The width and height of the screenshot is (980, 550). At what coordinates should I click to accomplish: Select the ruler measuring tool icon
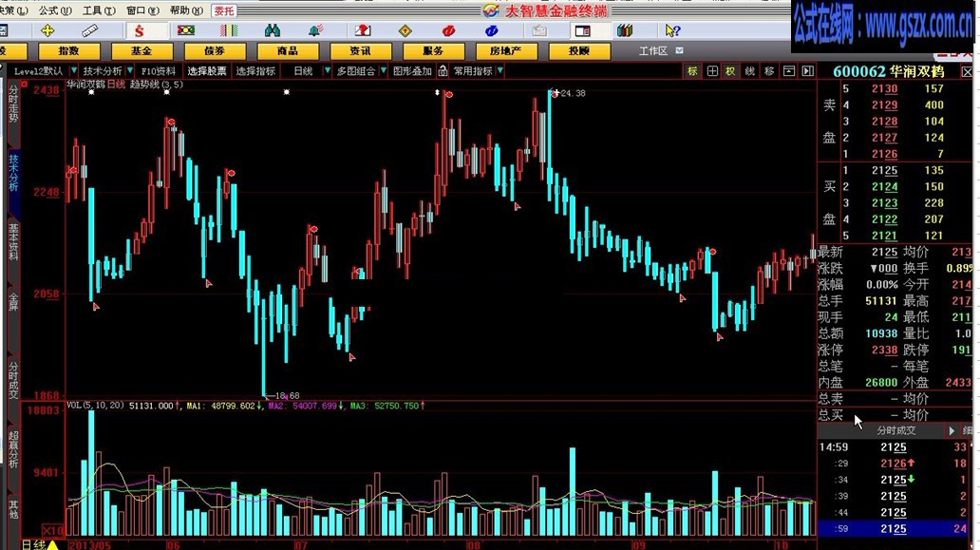[89, 30]
